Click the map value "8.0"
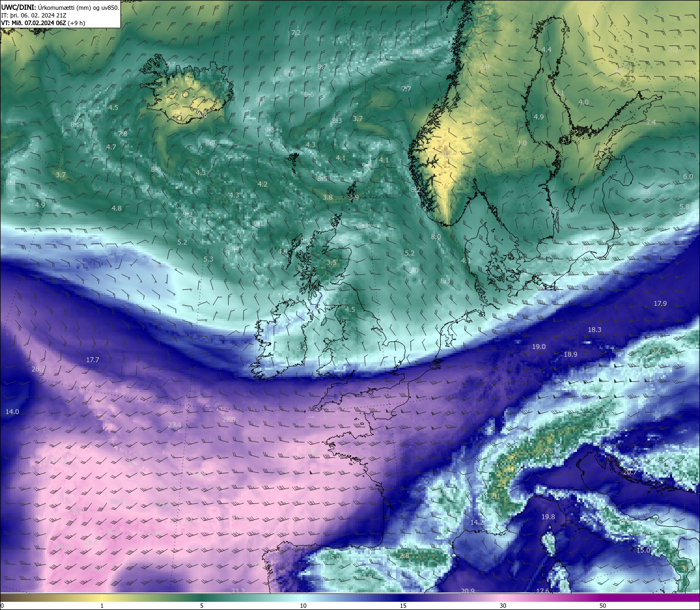700x610 pixels. [436, 237]
